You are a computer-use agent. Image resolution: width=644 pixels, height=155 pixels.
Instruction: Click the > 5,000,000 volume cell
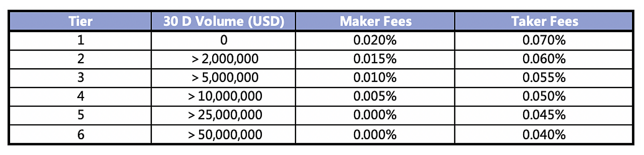coord(225,77)
